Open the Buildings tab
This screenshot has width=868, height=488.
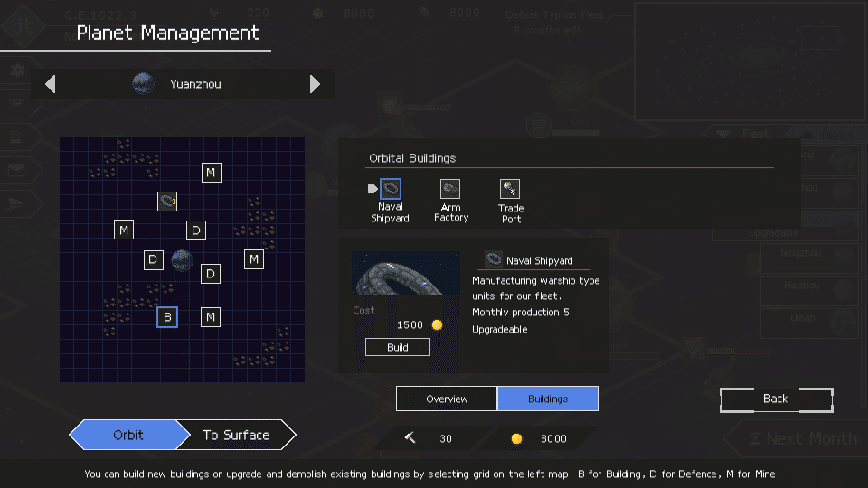[548, 399]
